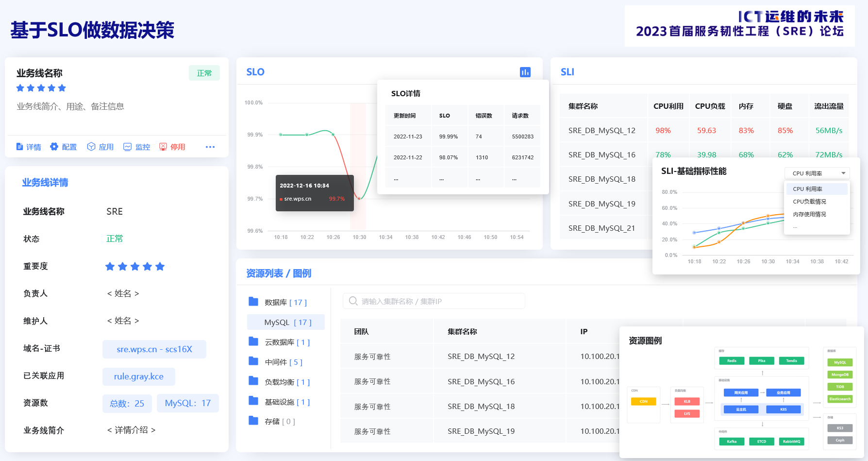Expand 中间件 [5] category
This screenshot has height=461, width=868.
pos(284,362)
